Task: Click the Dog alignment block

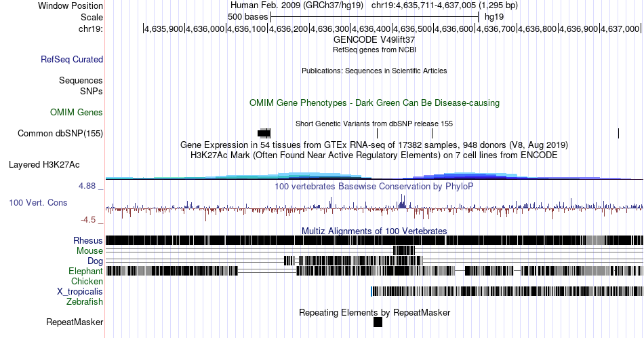Action: [353, 261]
